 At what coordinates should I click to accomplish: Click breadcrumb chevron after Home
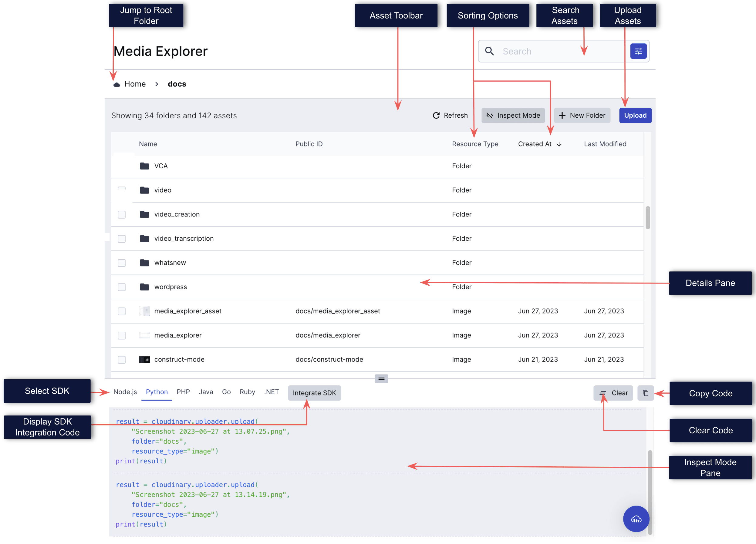157,84
